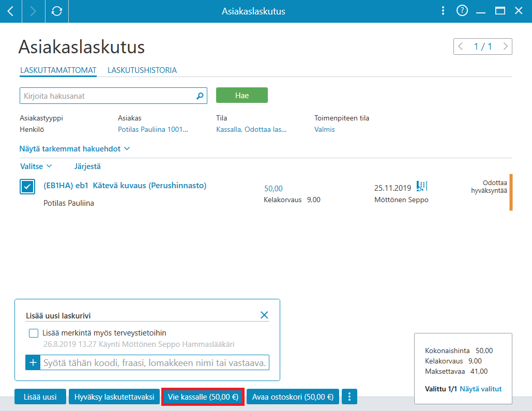Click the Kokonaishinta 50,00 summary text
This screenshot has height=411, width=532.
pos(459,351)
